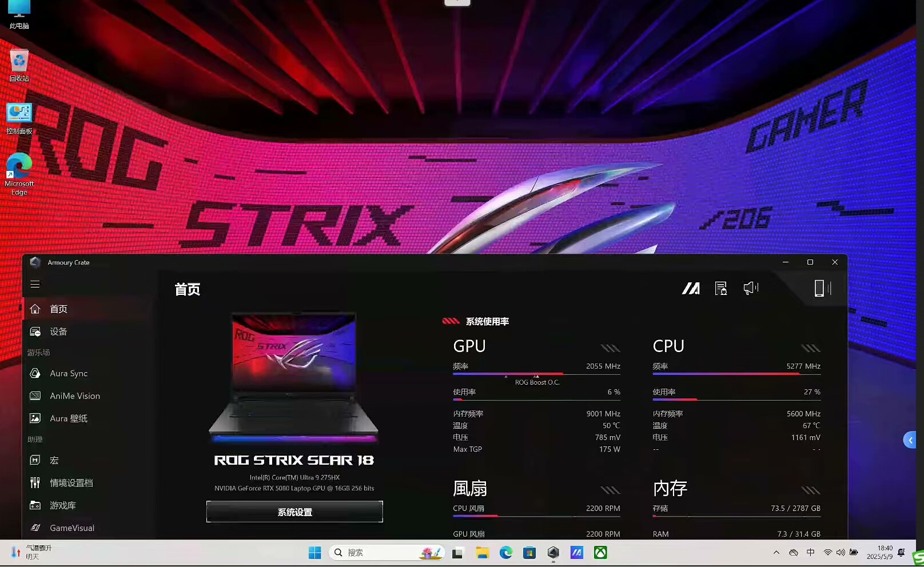Click the GPU frequency value 2055 MHz
This screenshot has height=567, width=924.
tap(603, 366)
